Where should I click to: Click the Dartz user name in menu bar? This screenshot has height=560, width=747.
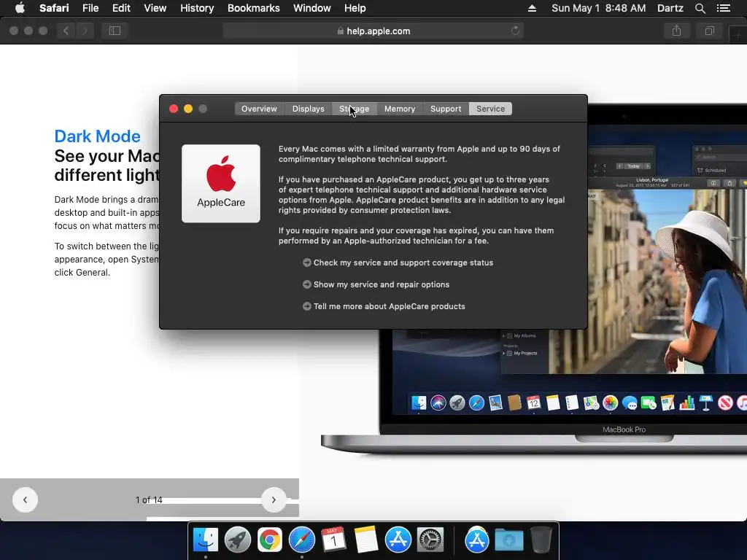[x=670, y=8]
